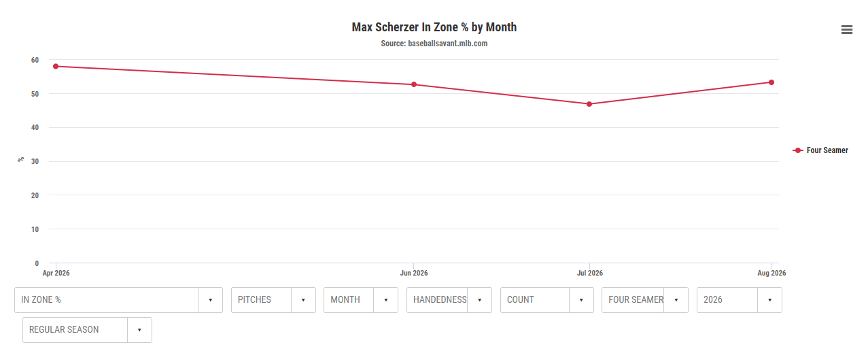Viewport: 868px width, 347px height.
Task: Click the MONTH selector text field
Action: coord(349,300)
